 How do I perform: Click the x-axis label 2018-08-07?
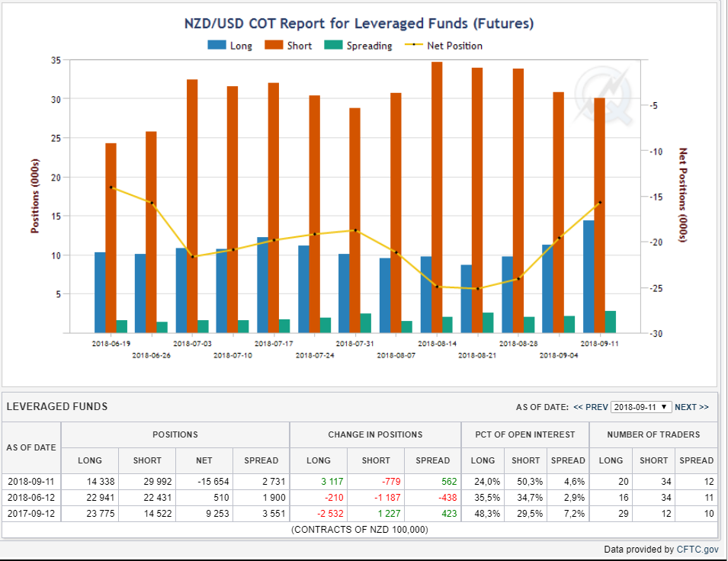point(396,355)
